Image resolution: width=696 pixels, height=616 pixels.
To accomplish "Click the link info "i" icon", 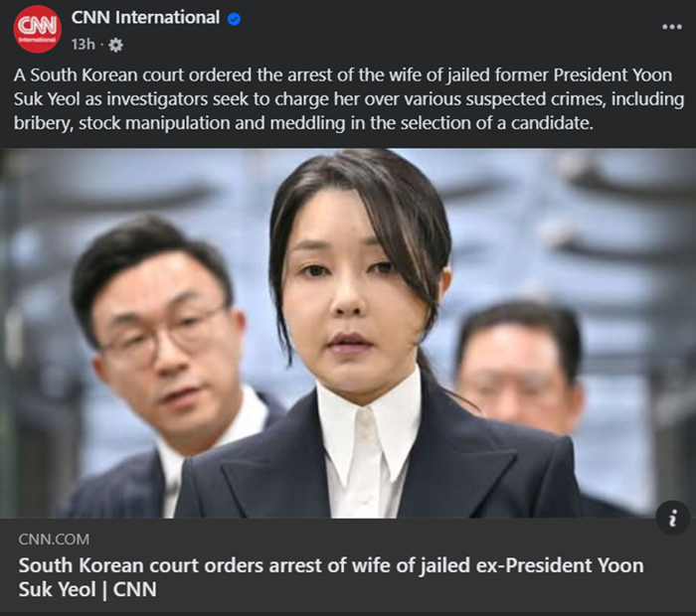I will 672,518.
